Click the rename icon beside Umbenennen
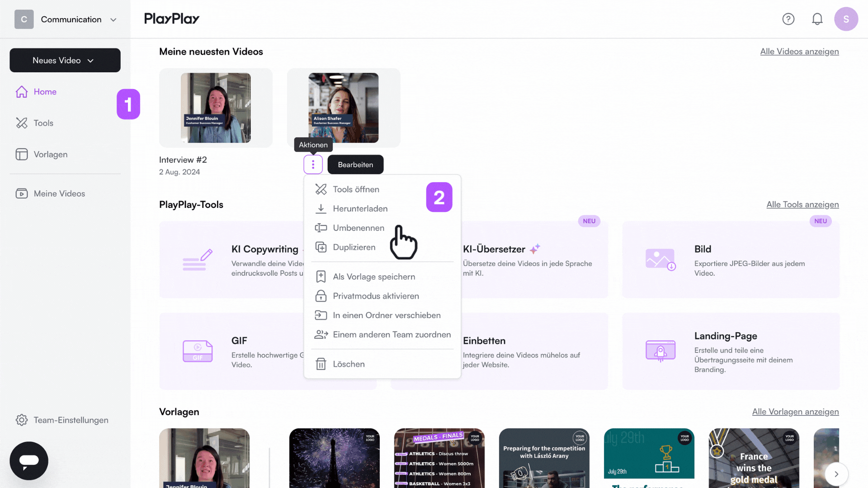Image resolution: width=868 pixels, height=488 pixels. pyautogui.click(x=321, y=228)
